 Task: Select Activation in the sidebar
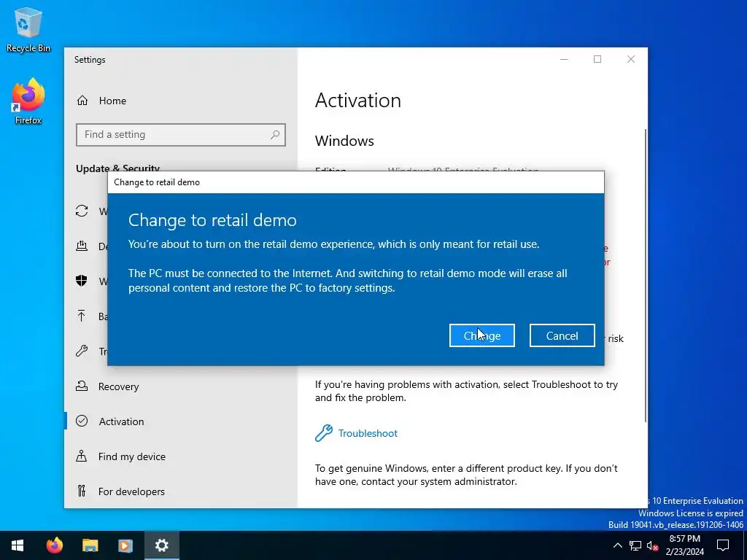pyautogui.click(x=121, y=421)
